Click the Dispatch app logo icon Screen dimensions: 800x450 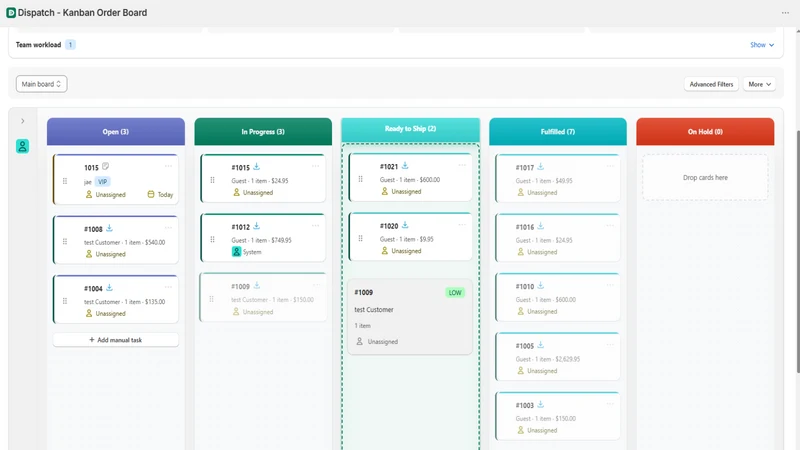click(x=11, y=13)
